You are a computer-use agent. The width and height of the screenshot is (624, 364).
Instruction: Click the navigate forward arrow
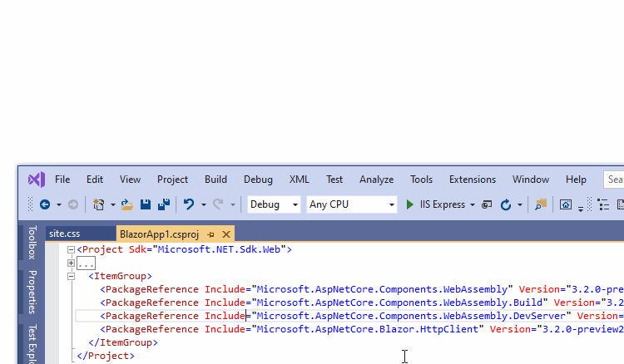[x=73, y=204]
